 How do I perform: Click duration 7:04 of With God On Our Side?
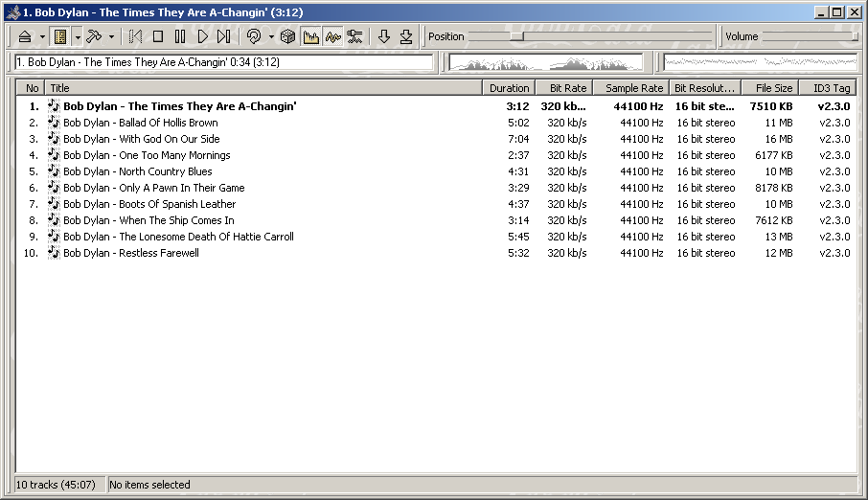(x=518, y=139)
